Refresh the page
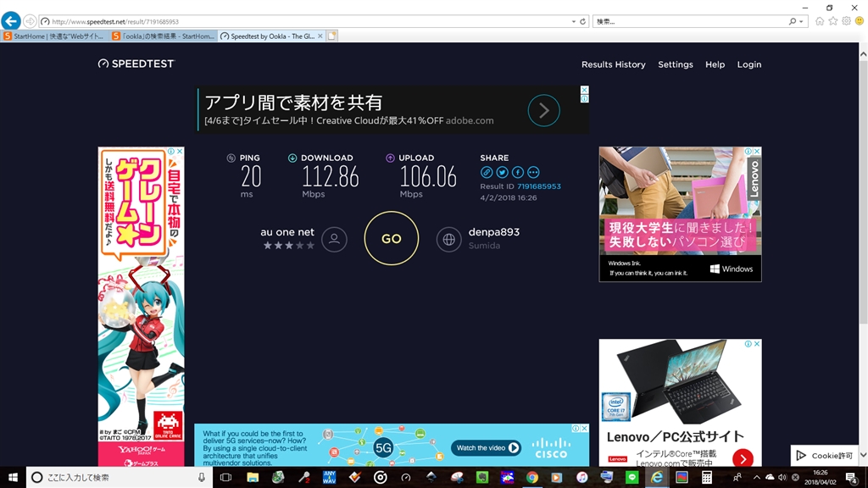 point(583,21)
